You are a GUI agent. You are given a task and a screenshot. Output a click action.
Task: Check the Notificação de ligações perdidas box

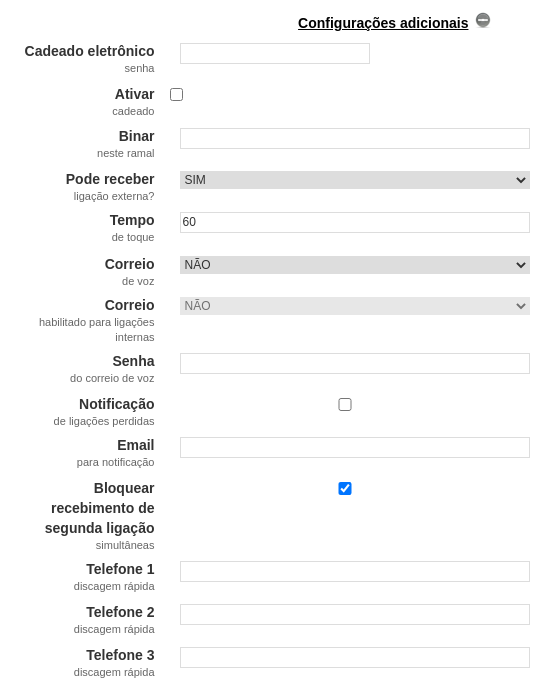(345, 404)
